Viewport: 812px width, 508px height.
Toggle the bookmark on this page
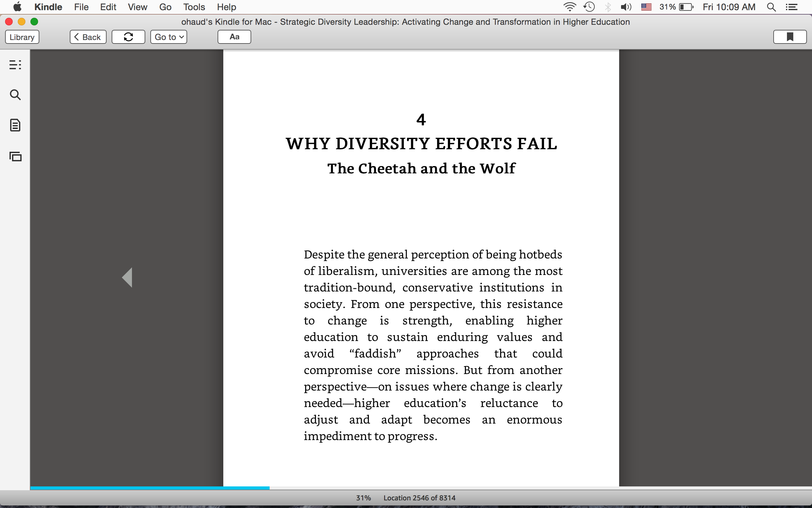790,37
